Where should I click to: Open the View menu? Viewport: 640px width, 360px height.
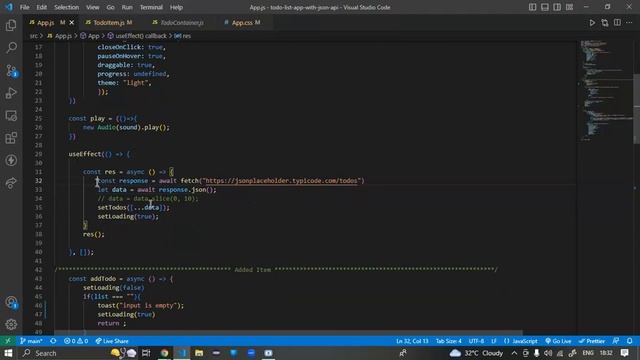point(93,7)
